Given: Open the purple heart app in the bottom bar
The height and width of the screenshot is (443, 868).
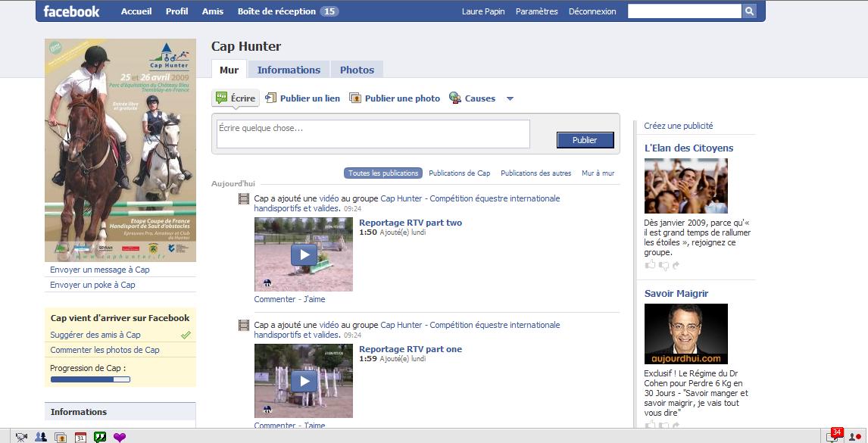Looking at the screenshot, I should point(120,437).
